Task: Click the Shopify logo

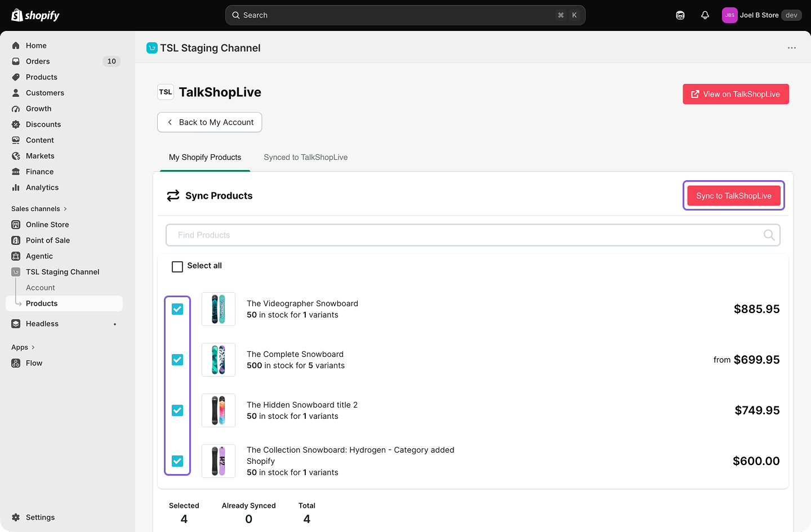Action: click(35, 15)
